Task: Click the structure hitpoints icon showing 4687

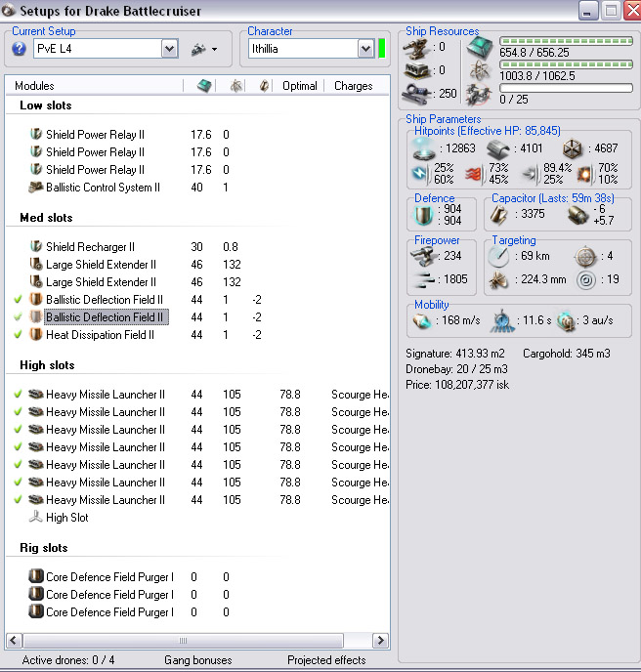Action: click(x=573, y=149)
